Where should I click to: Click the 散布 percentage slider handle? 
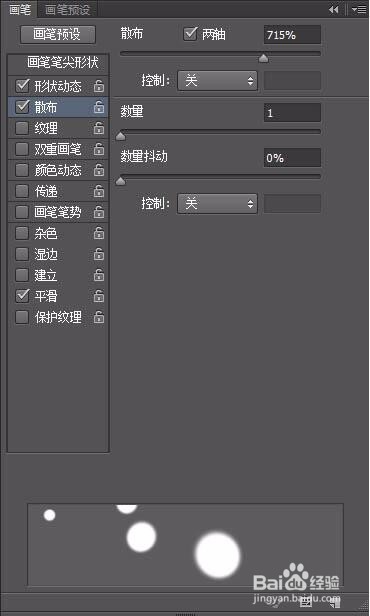(264, 59)
